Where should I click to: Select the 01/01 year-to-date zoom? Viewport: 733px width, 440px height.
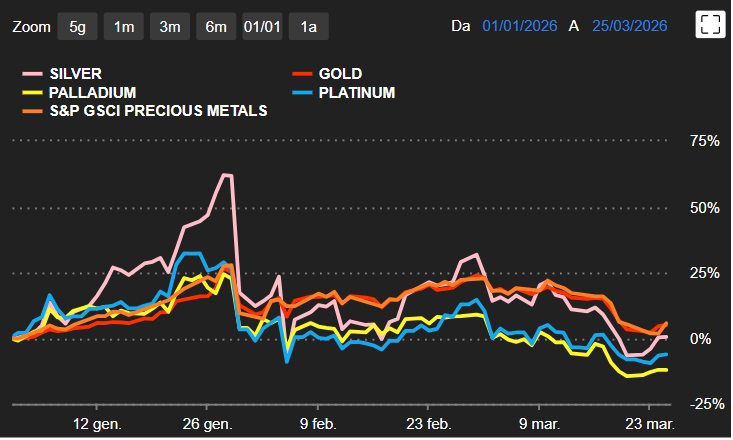(261, 26)
